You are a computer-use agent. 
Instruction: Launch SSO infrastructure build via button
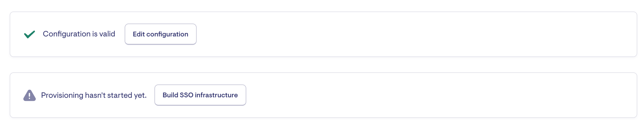click(x=200, y=95)
